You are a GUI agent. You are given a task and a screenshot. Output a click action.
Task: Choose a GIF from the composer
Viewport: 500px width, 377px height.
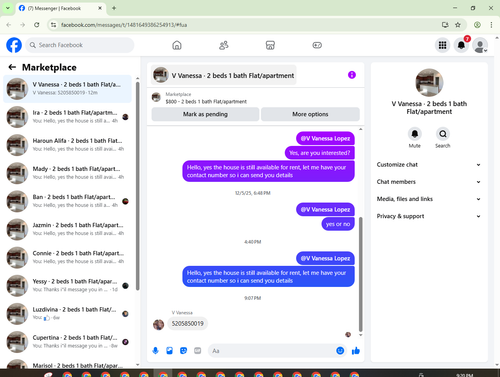point(198,351)
